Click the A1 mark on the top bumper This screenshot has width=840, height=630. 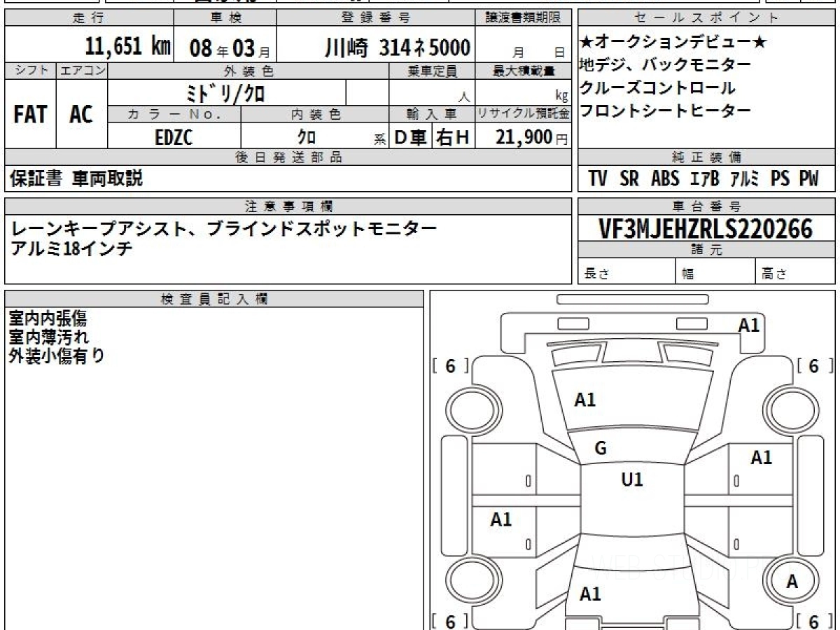tap(749, 325)
